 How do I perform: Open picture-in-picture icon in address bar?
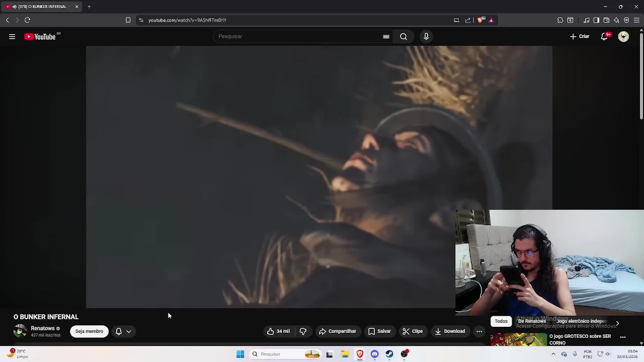pyautogui.click(x=456, y=20)
